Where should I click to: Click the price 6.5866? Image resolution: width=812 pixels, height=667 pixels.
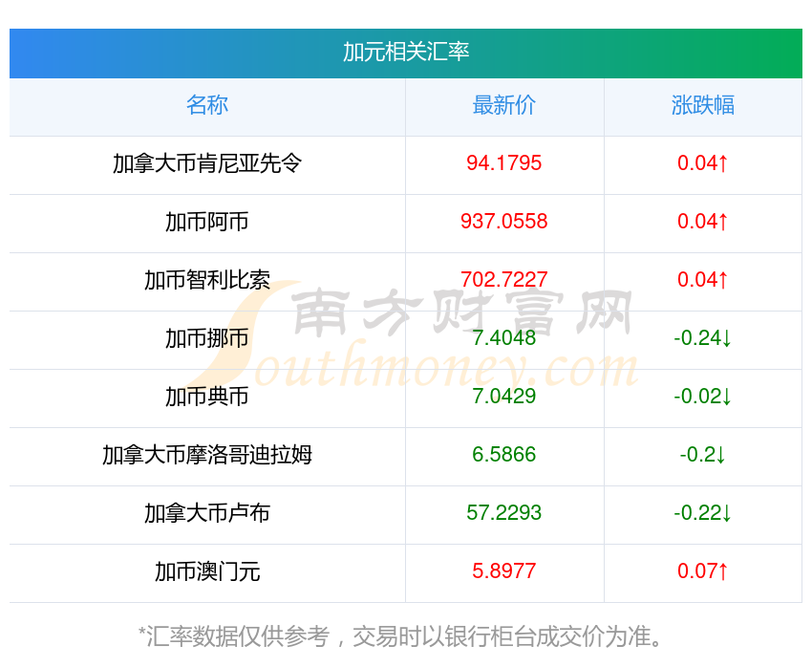503,455
